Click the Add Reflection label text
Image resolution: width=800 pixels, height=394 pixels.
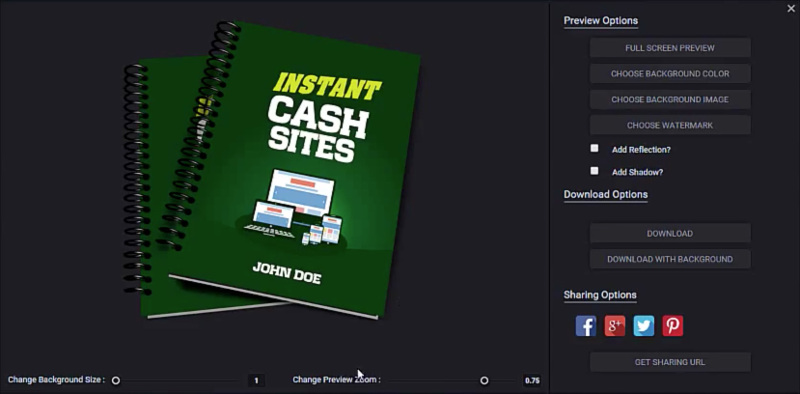coord(641,150)
